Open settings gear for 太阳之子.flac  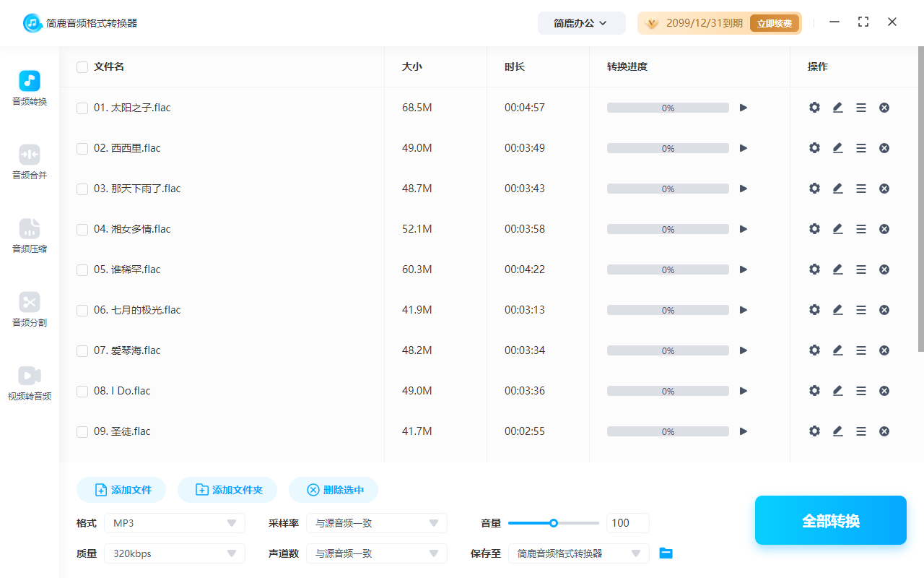[x=814, y=107]
